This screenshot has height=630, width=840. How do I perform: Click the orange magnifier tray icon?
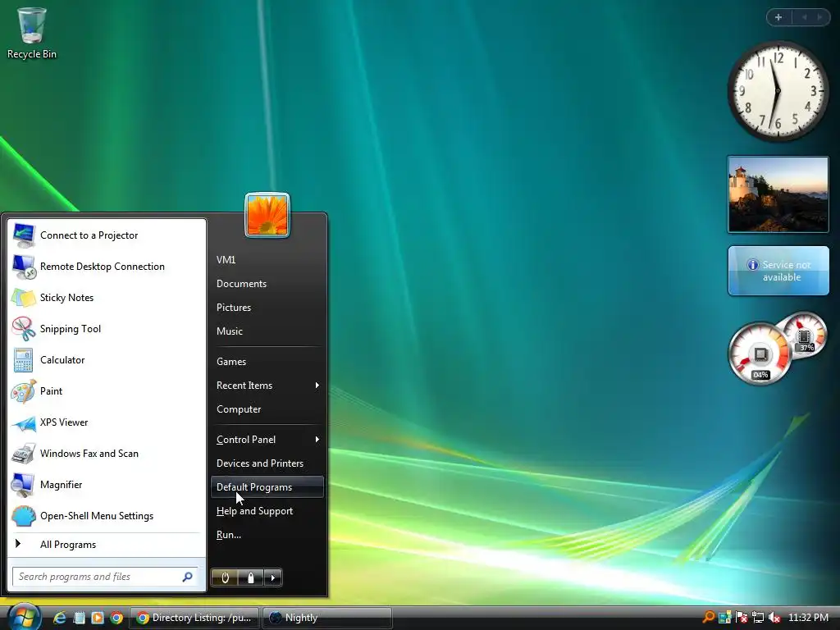(x=708, y=617)
